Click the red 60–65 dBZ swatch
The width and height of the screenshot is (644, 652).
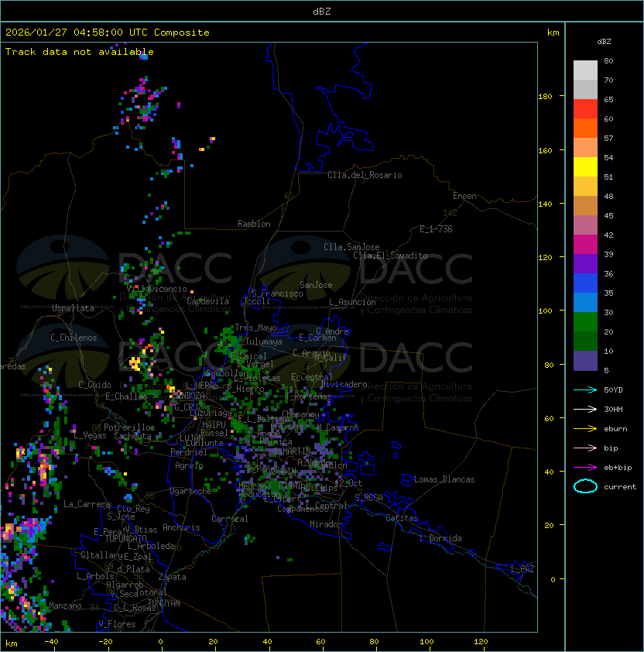[585, 109]
